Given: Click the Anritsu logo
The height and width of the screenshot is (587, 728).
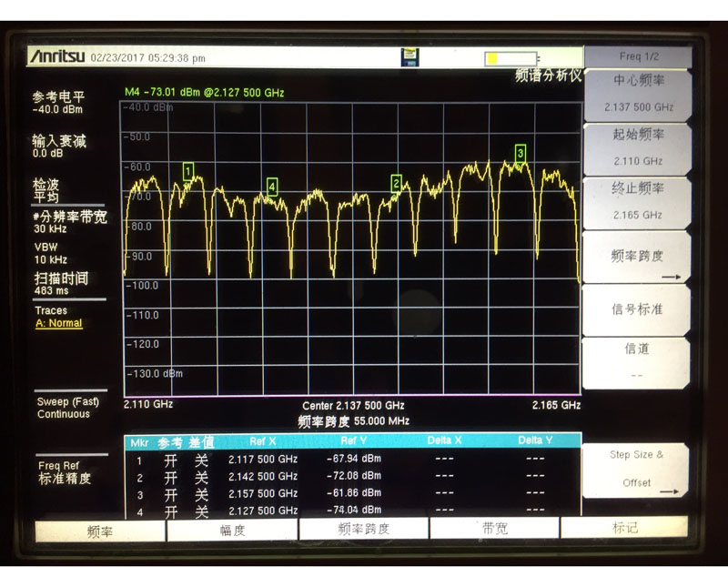Looking at the screenshot, I should pos(57,56).
